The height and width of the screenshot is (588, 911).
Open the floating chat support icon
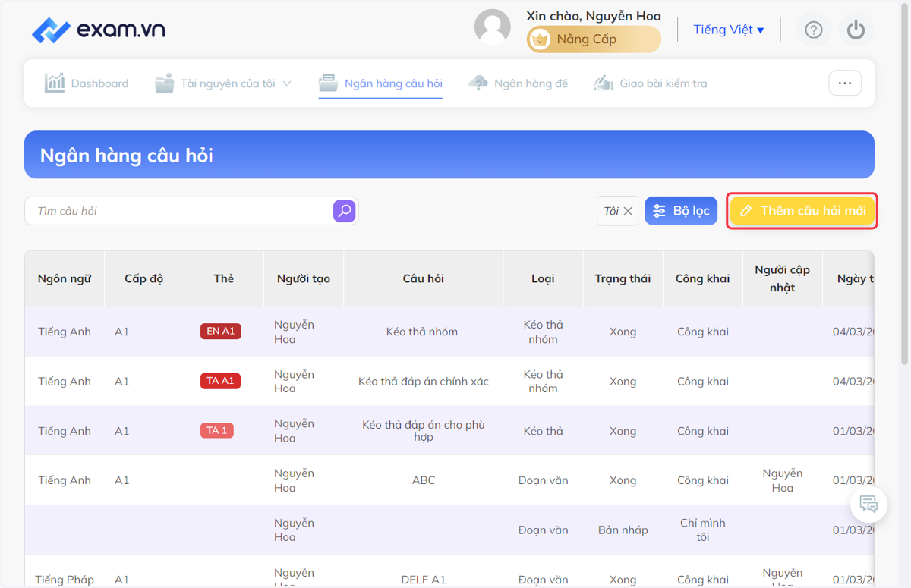(868, 503)
